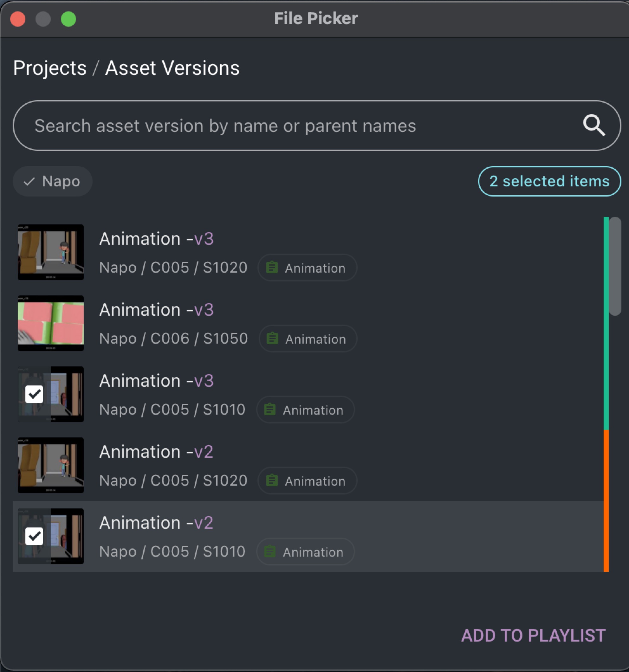Toggle the Napo project filter chip

(53, 182)
